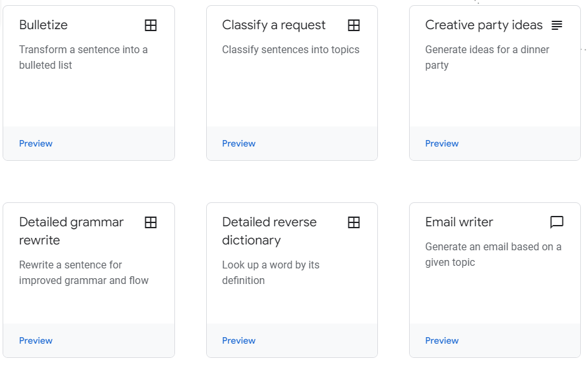
Task: Select the Classify a request title
Action: click(274, 25)
